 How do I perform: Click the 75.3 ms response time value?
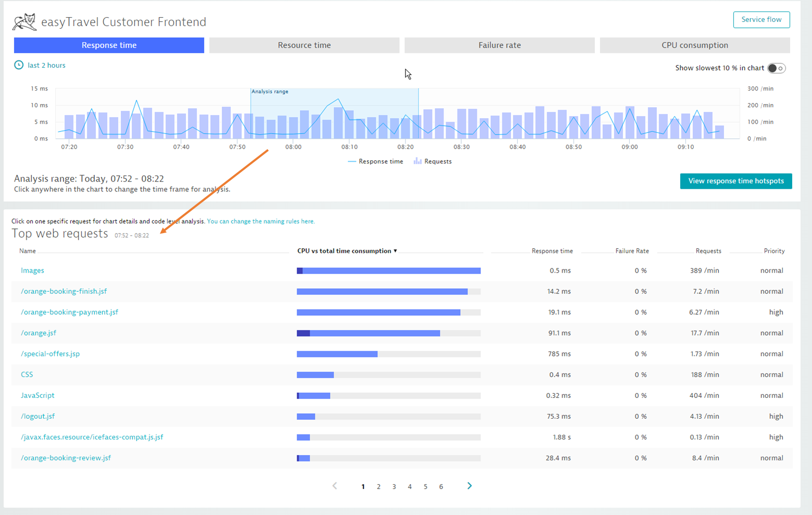click(x=559, y=416)
